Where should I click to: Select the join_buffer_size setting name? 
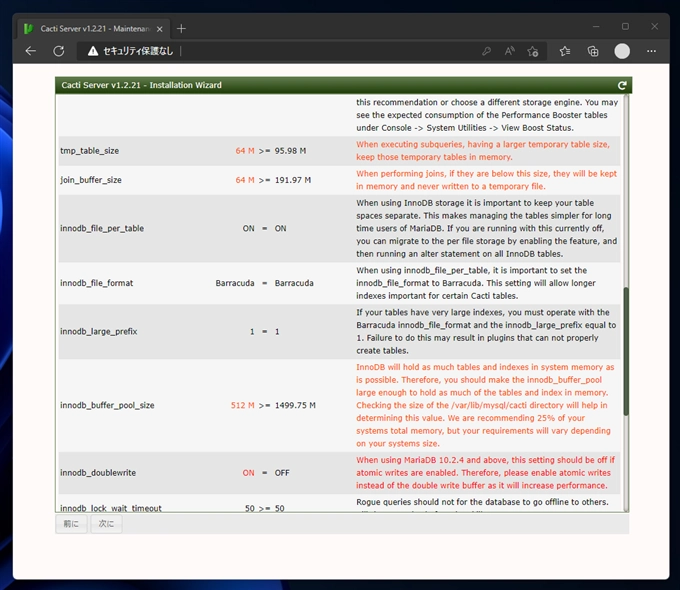[91, 180]
